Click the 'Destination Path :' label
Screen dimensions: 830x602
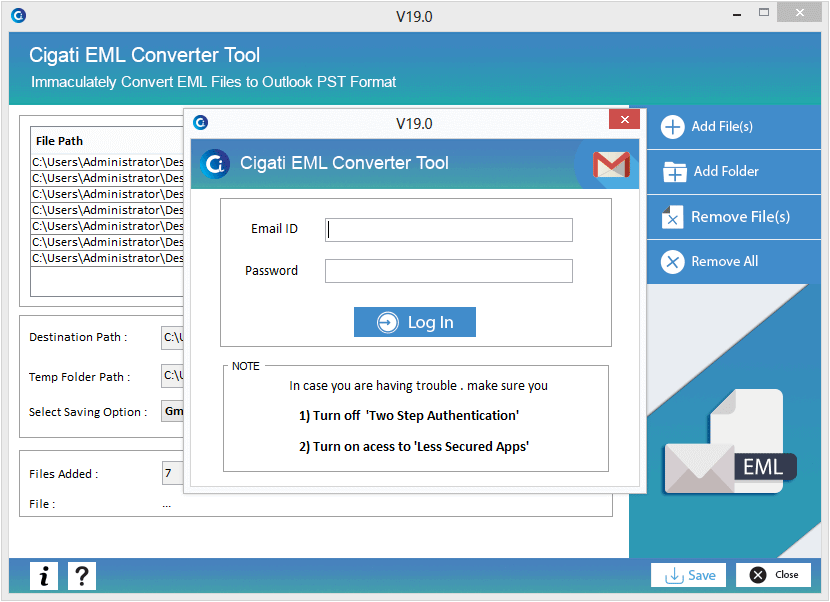pos(78,337)
